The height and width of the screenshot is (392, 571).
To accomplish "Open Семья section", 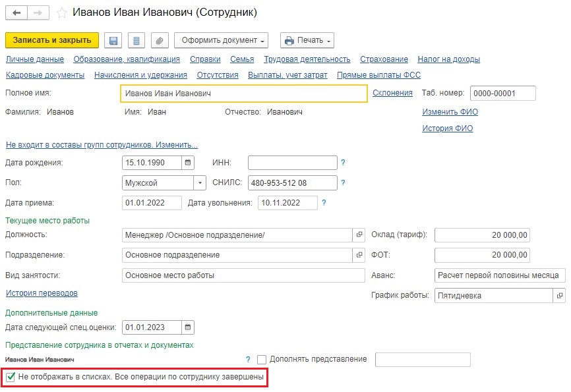I will point(242,59).
